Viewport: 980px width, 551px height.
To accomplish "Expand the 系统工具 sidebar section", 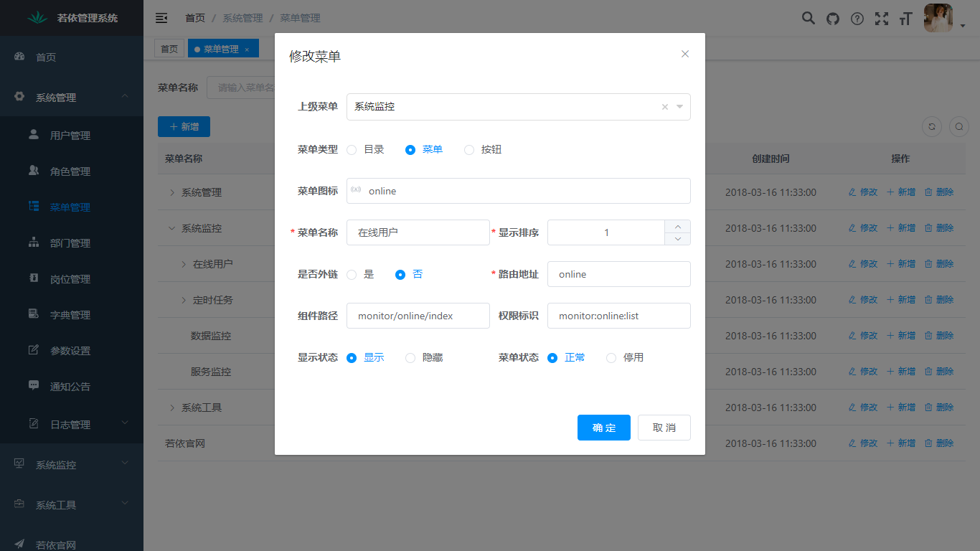I will point(72,504).
